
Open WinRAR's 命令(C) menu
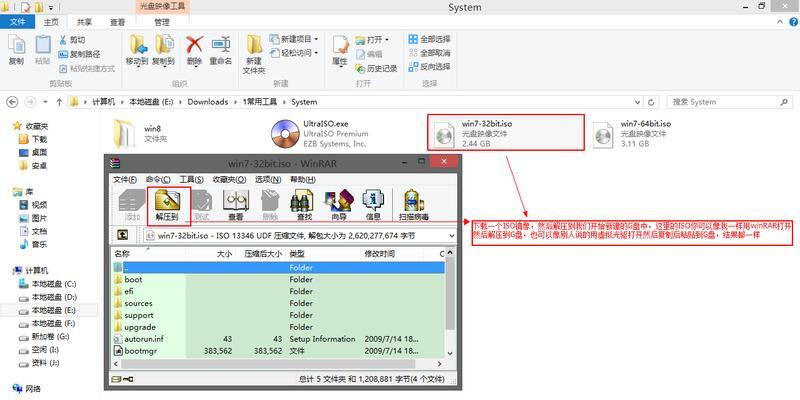click(158, 180)
